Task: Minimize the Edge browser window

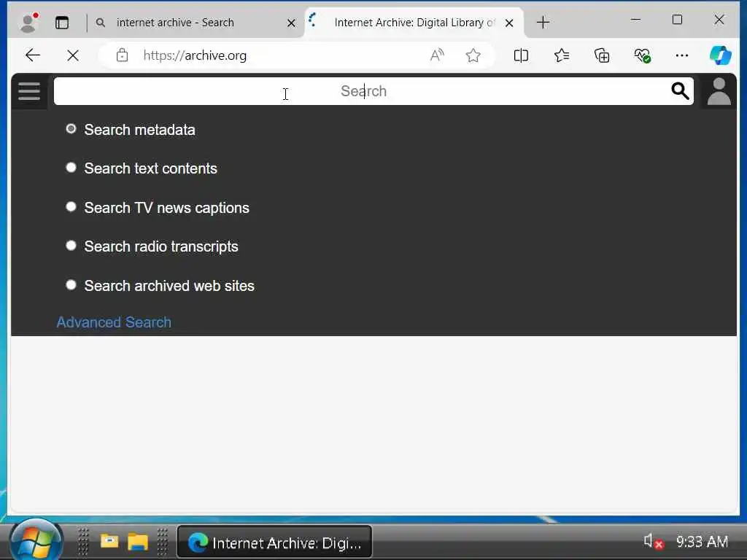Action: [635, 20]
